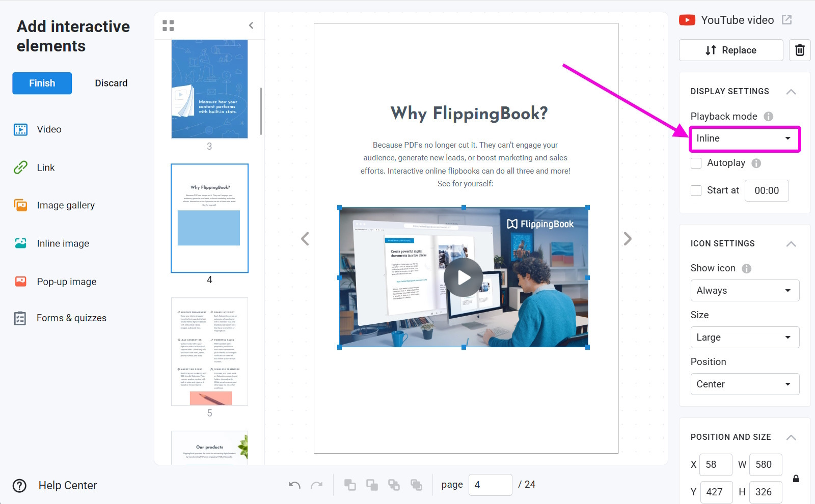Click the trash delete icon
This screenshot has width=815, height=504.
pos(800,50)
